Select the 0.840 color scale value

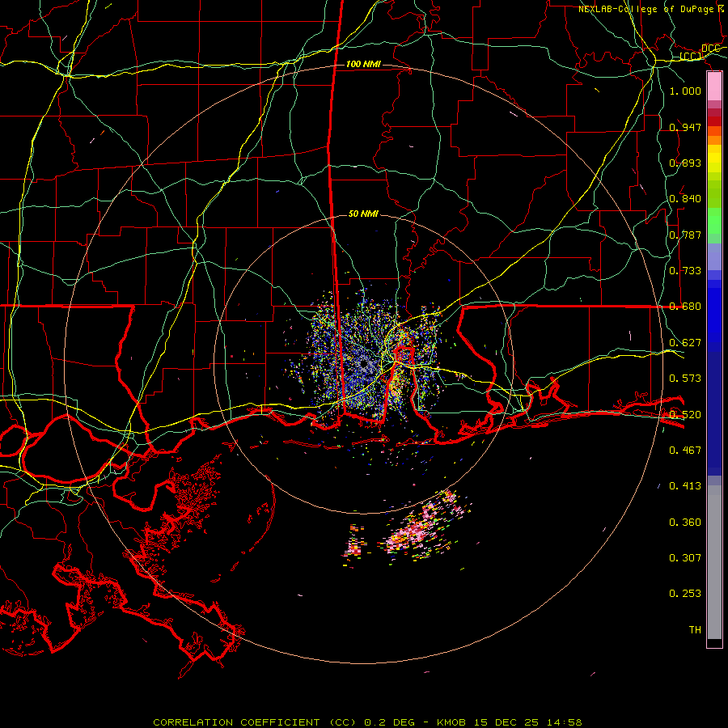coord(685,199)
